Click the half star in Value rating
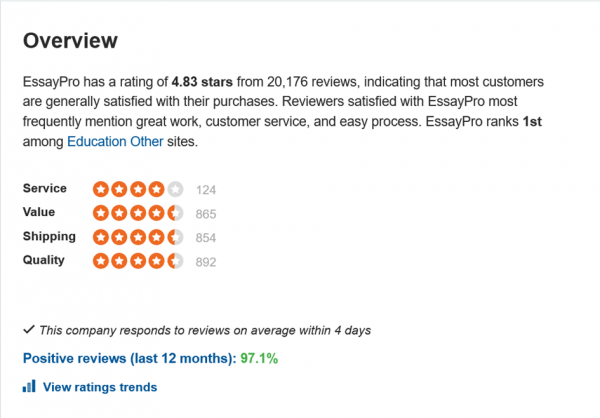Screen dimensions: 600x418 point(176,213)
